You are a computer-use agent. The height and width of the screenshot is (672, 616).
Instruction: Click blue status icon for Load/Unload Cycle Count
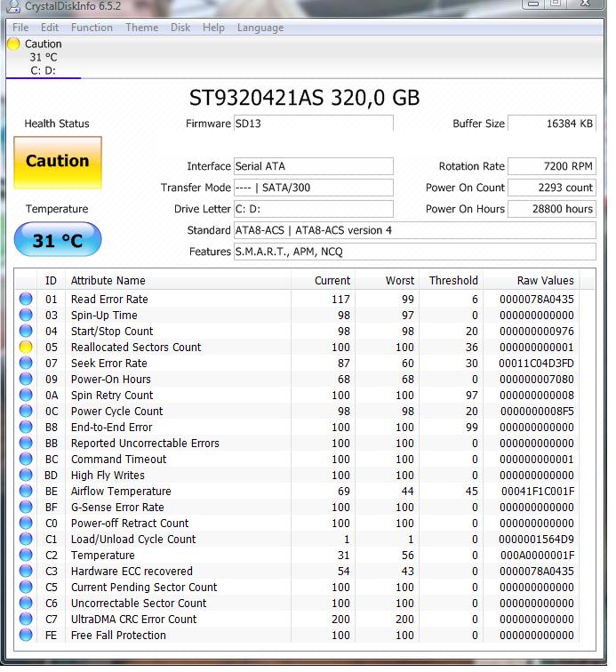[26, 539]
